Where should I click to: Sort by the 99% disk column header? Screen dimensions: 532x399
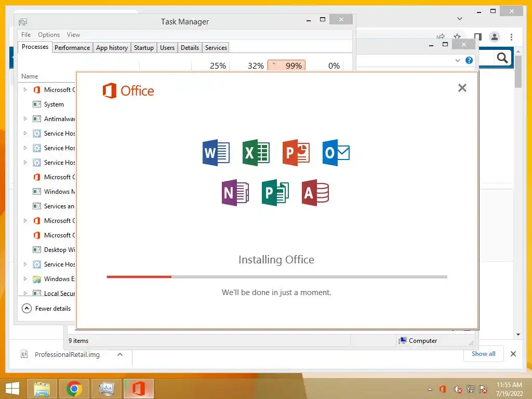tap(287, 65)
